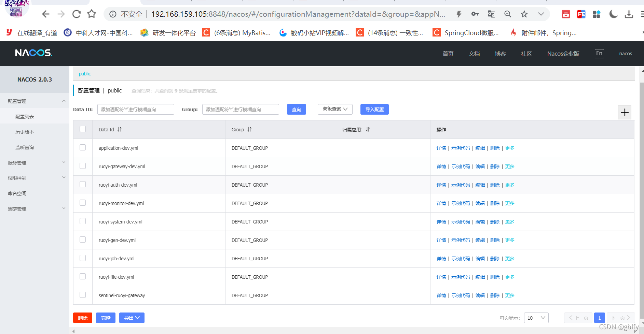This screenshot has height=334, width=644.
Task: Collapse the 配置管理 sidebar section
Action: [35, 101]
